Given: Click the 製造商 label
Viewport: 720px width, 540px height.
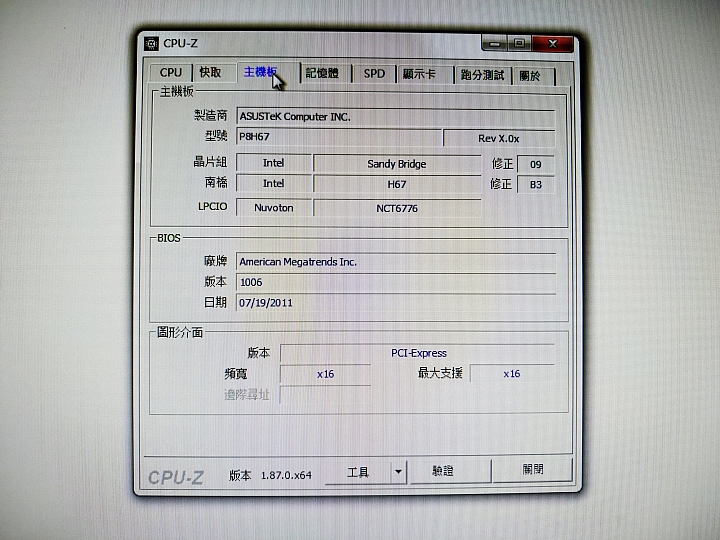Looking at the screenshot, I should (x=210, y=115).
